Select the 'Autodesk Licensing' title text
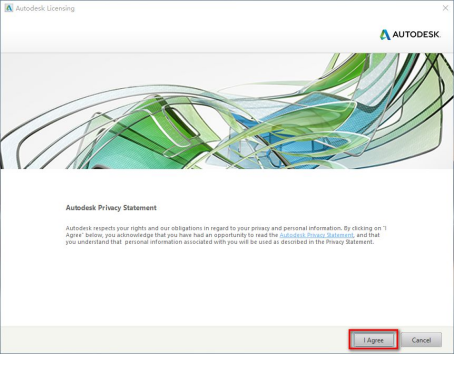This screenshot has width=454, height=374. (45, 8)
